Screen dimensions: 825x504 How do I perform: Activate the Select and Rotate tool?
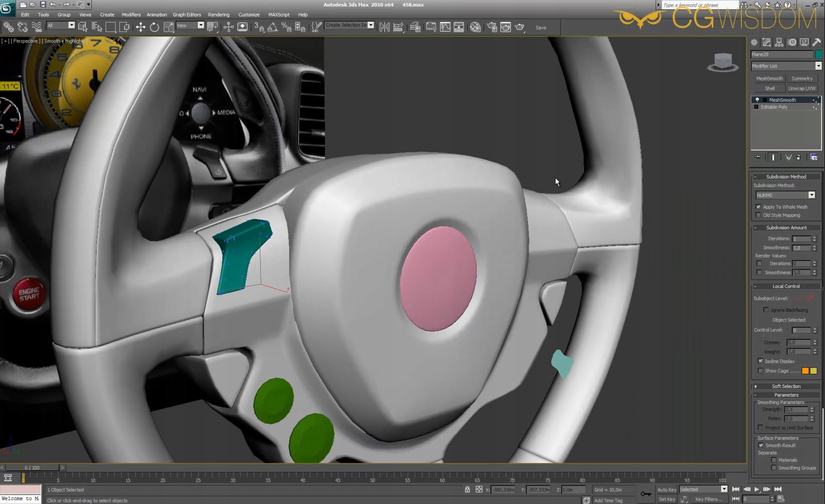(x=154, y=27)
